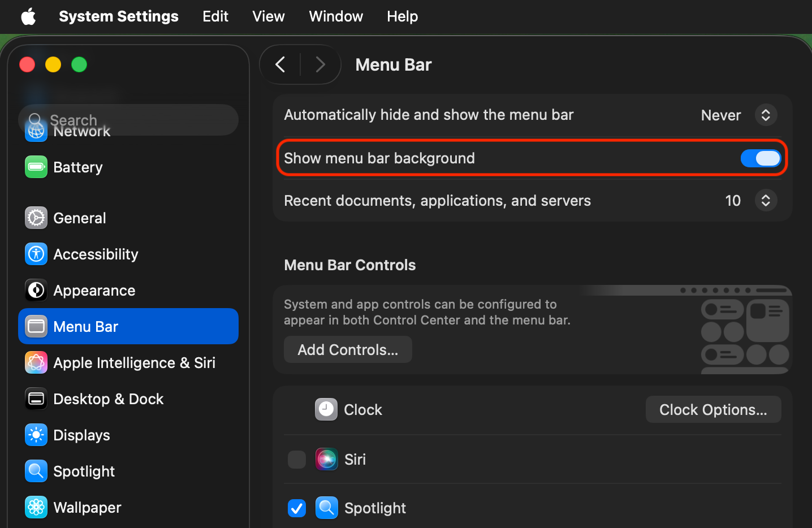
Task: Enable the Siri menu bar checkbox
Action: pos(297,460)
